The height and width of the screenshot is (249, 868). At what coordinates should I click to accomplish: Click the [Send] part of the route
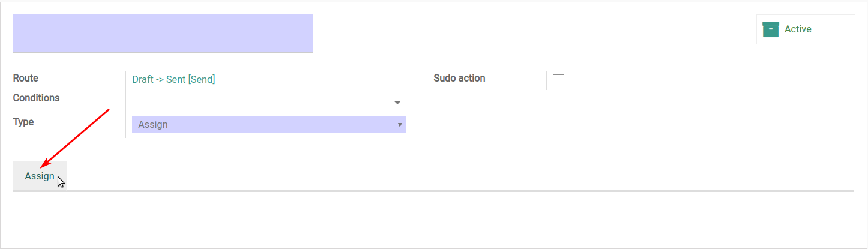click(x=202, y=79)
